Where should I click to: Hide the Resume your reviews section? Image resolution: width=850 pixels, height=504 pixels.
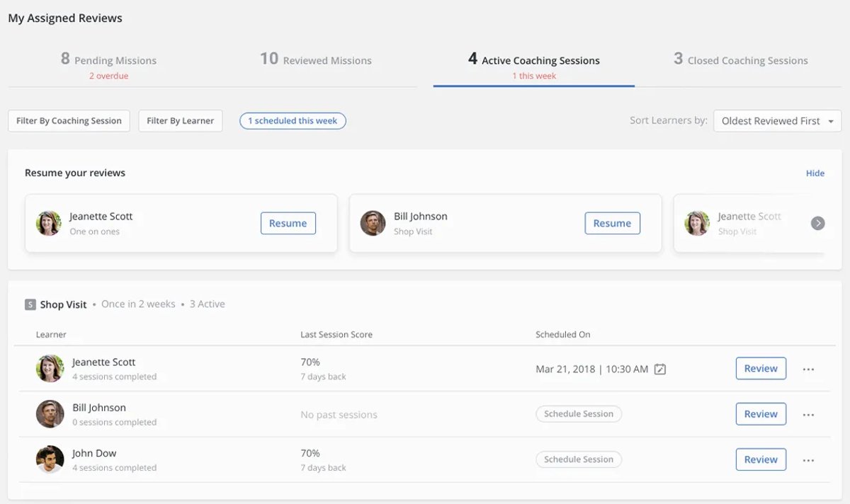[815, 173]
